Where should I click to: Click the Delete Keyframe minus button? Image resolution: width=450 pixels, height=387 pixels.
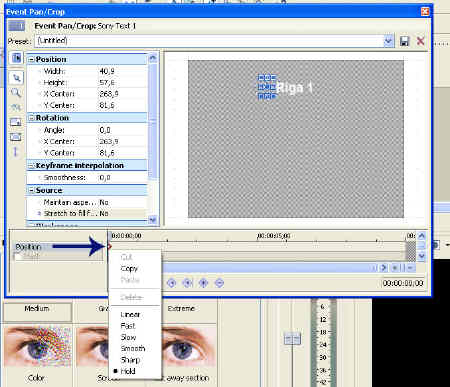(219, 283)
